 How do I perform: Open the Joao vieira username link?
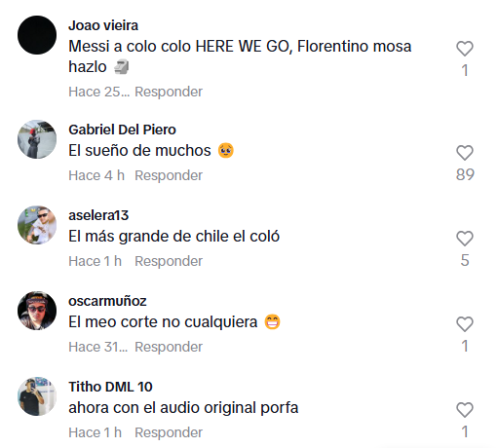[103, 25]
